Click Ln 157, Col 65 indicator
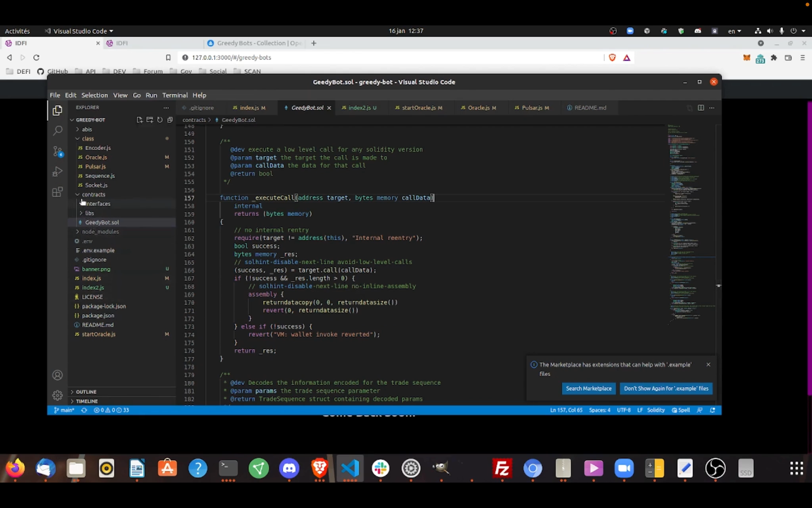This screenshot has width=812, height=508. click(x=566, y=410)
